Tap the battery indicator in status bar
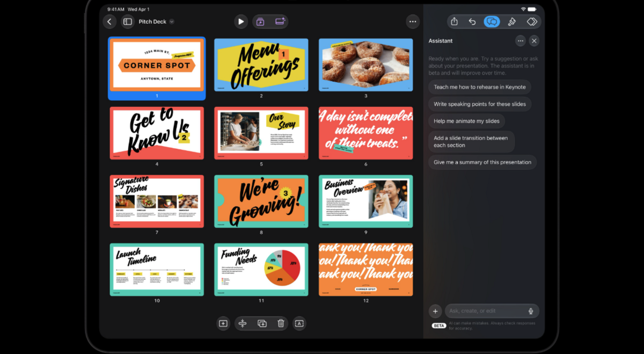Screen dimensions: 644x354 click(532, 9)
